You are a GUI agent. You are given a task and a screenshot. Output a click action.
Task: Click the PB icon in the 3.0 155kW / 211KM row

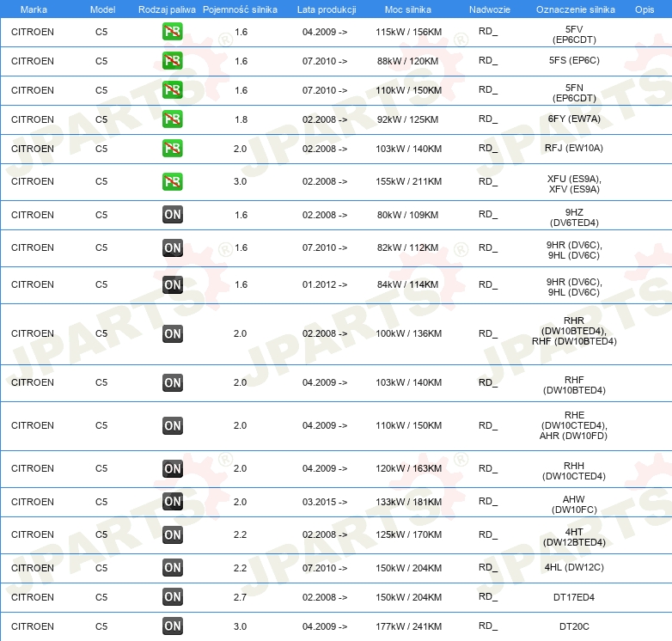pos(172,181)
